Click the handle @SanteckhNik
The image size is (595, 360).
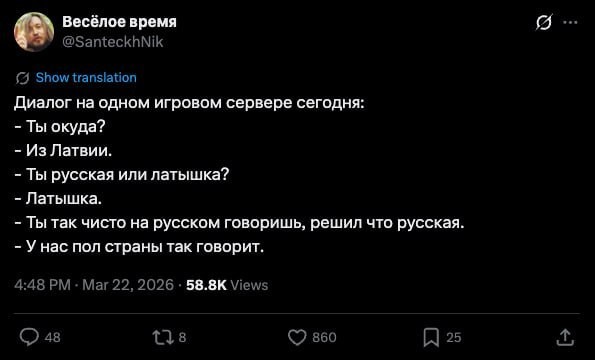point(112,41)
